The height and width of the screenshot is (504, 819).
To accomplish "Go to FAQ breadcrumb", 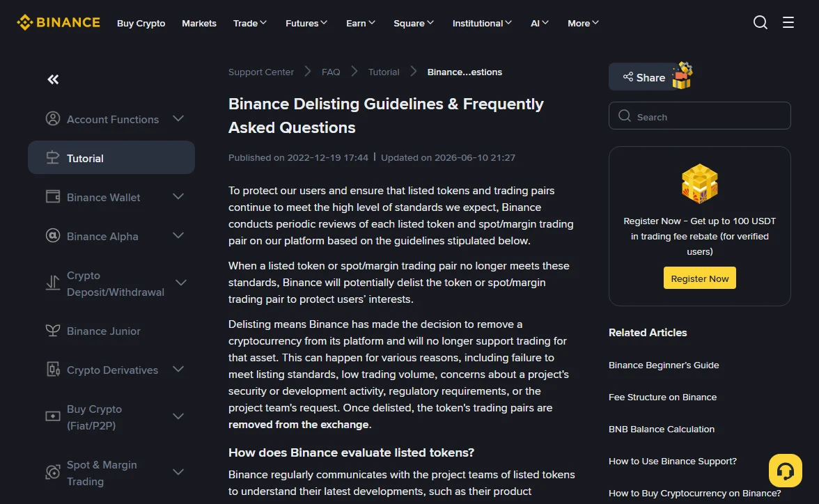I will pos(331,72).
